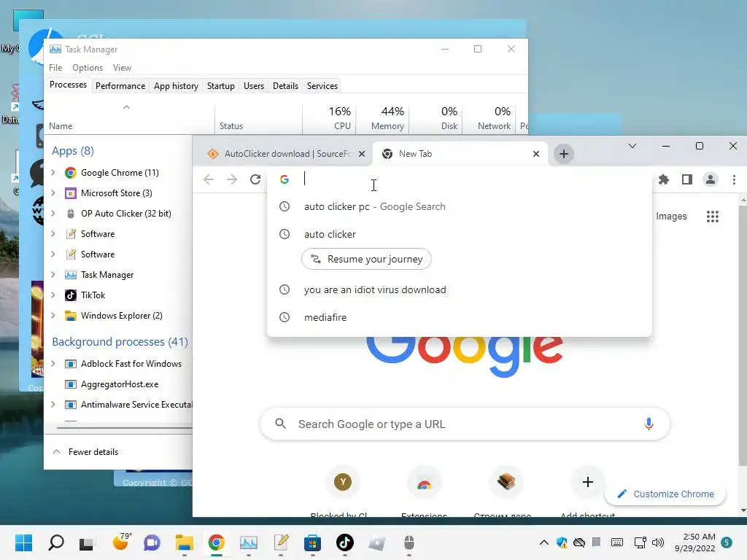Open the Google apps grid
The height and width of the screenshot is (560, 747).
coord(713,217)
